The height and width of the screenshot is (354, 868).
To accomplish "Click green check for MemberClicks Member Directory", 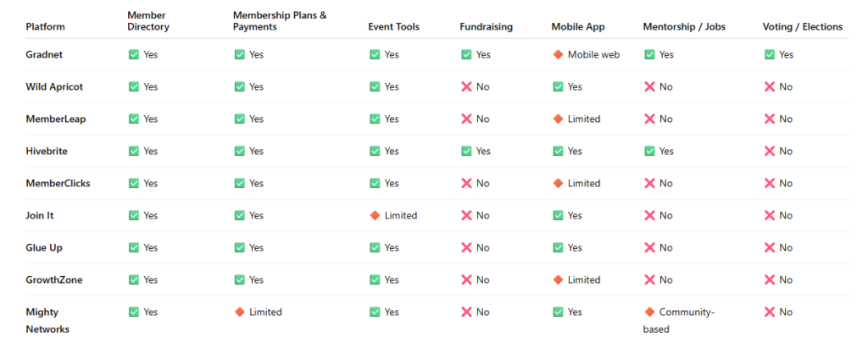I will pos(133,183).
